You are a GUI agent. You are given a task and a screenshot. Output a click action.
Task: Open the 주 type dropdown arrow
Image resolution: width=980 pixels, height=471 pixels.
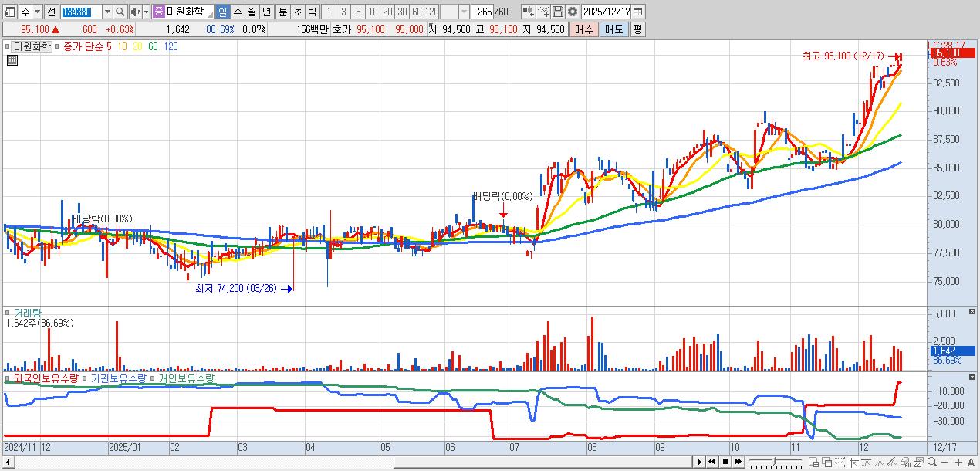point(38,12)
